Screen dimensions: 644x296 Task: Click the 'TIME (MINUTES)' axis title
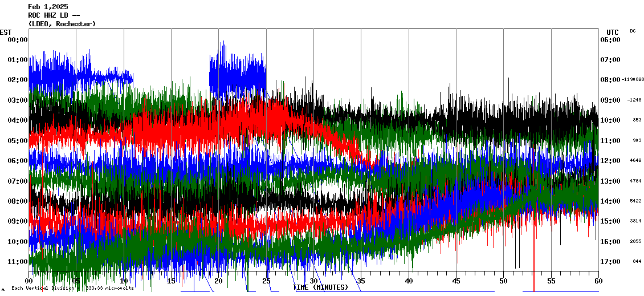(320, 287)
